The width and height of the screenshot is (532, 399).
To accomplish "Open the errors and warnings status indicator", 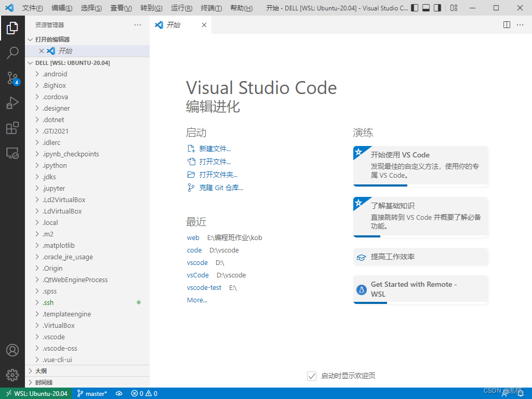I will 144,394.
